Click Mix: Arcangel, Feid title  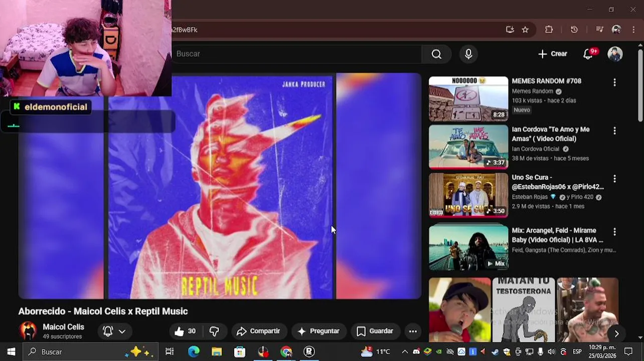pos(557,235)
